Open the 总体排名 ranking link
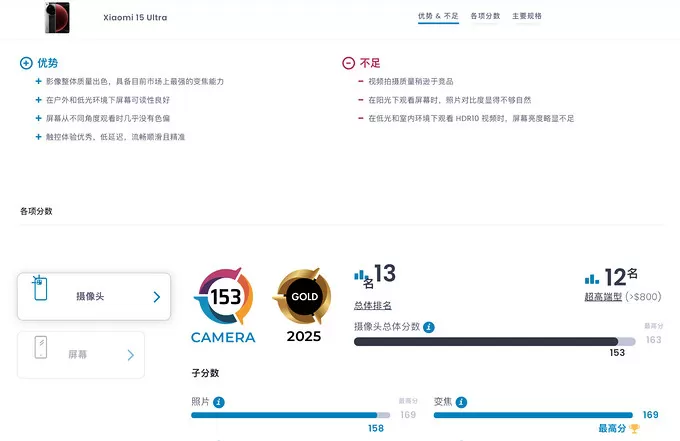The image size is (680, 441). [373, 305]
